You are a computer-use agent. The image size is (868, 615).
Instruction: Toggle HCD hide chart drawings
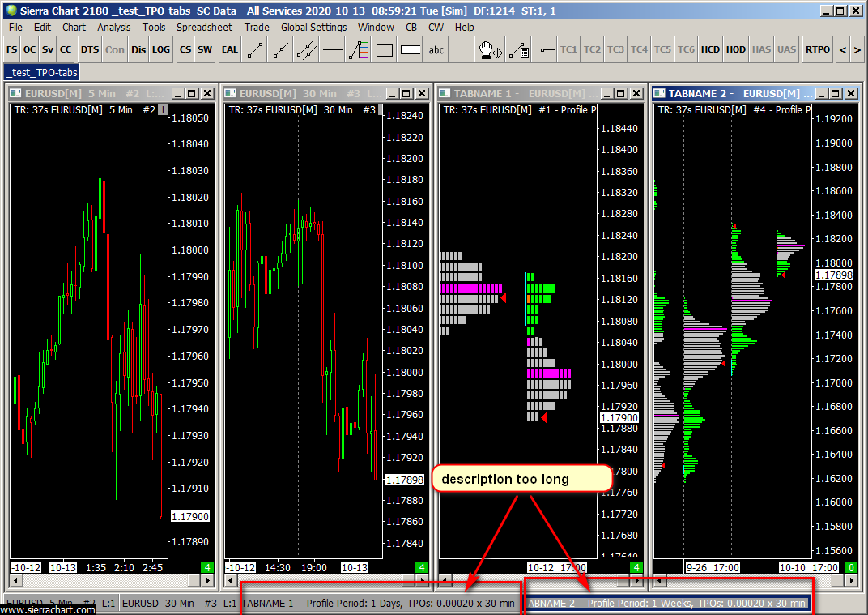coord(710,49)
